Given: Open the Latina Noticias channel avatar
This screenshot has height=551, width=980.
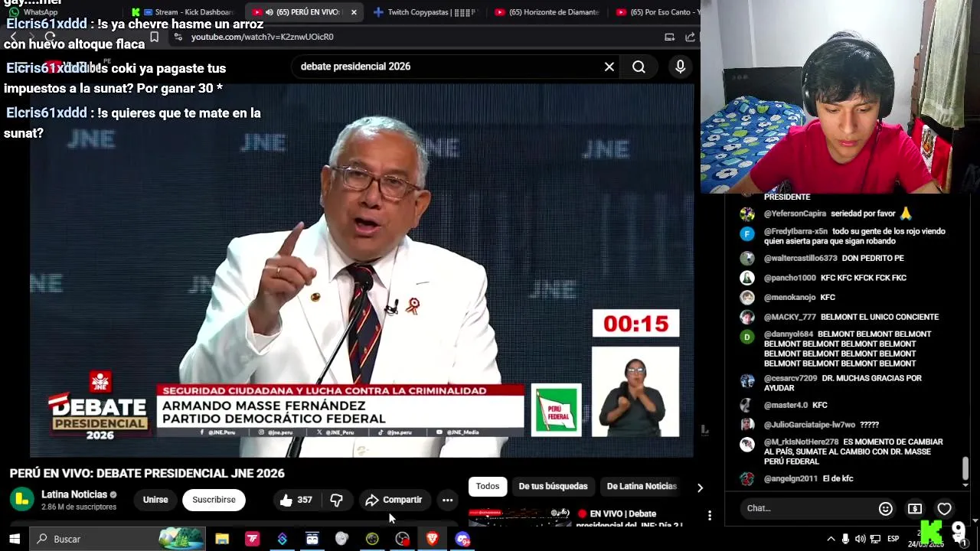Looking at the screenshot, I should click(x=22, y=500).
